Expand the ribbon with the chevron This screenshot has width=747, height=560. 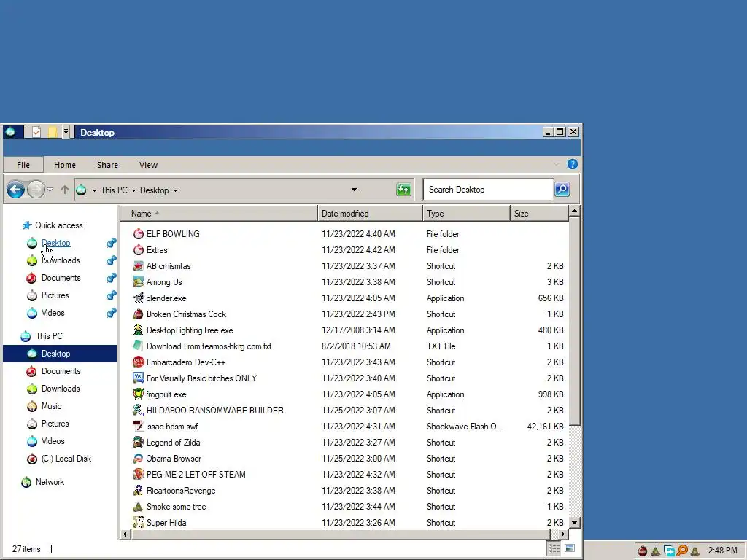click(557, 164)
